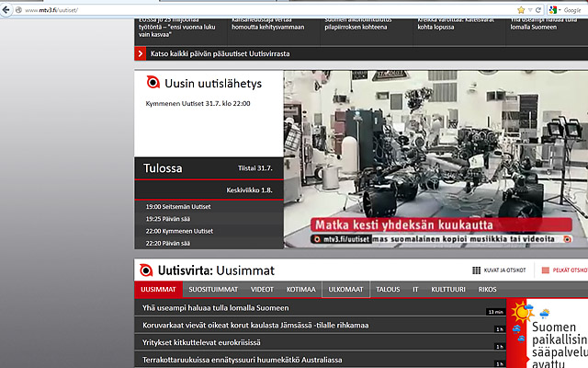Image resolution: width=588 pixels, height=368 pixels.
Task: Go back with the browser back arrow
Action: click(6, 10)
